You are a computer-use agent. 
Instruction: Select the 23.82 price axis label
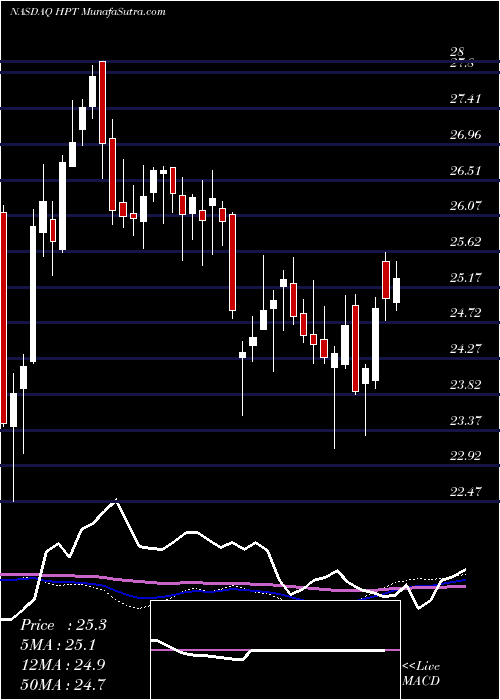click(465, 385)
